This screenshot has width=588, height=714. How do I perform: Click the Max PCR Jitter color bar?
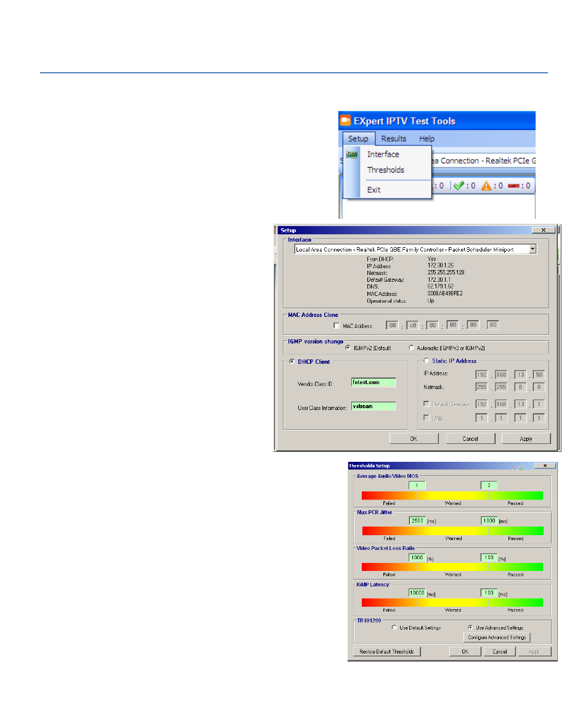coord(453,531)
